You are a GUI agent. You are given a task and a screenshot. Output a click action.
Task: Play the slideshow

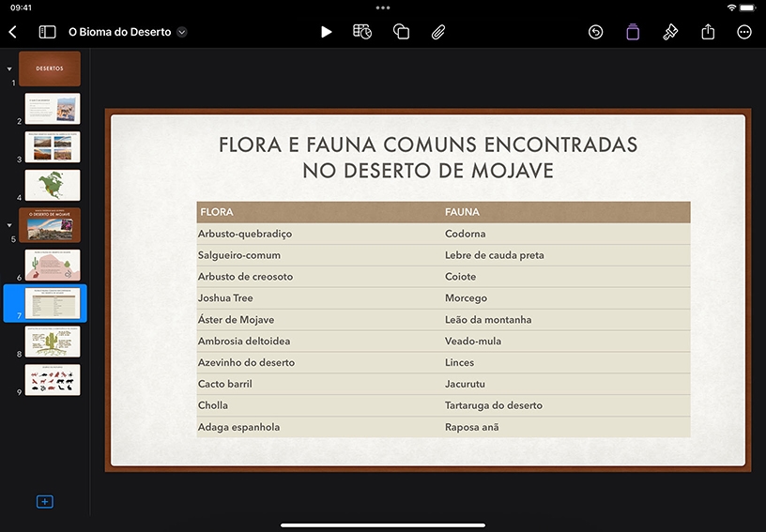pos(326,32)
